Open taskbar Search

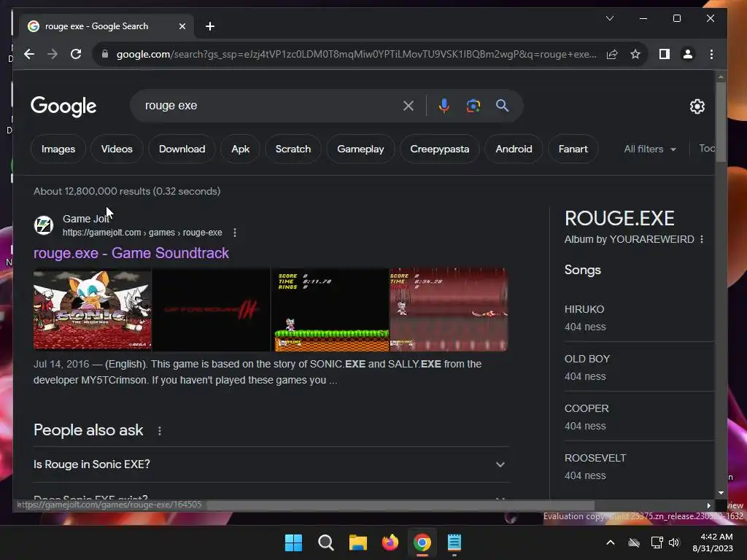point(326,542)
